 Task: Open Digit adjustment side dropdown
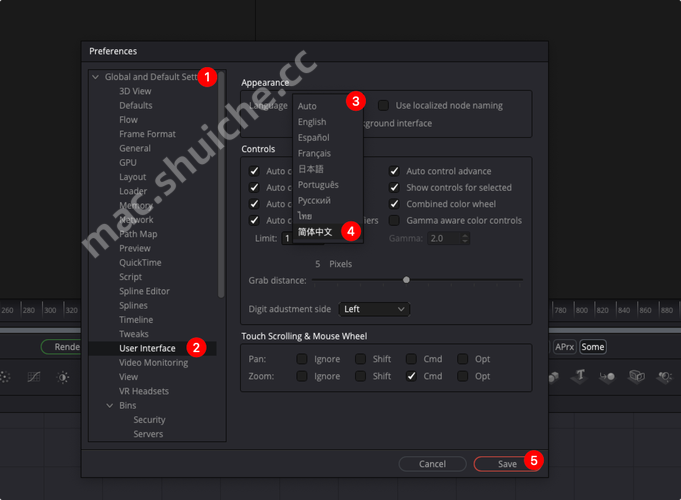[x=374, y=309]
